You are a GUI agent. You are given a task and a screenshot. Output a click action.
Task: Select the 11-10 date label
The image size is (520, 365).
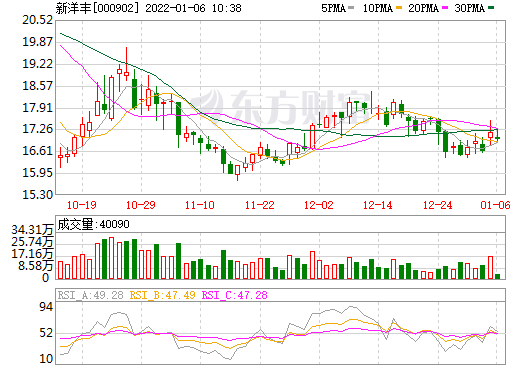tap(200, 205)
